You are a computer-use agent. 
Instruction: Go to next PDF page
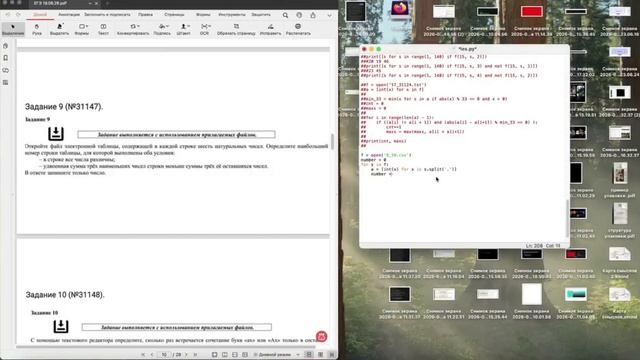[x=186, y=355]
